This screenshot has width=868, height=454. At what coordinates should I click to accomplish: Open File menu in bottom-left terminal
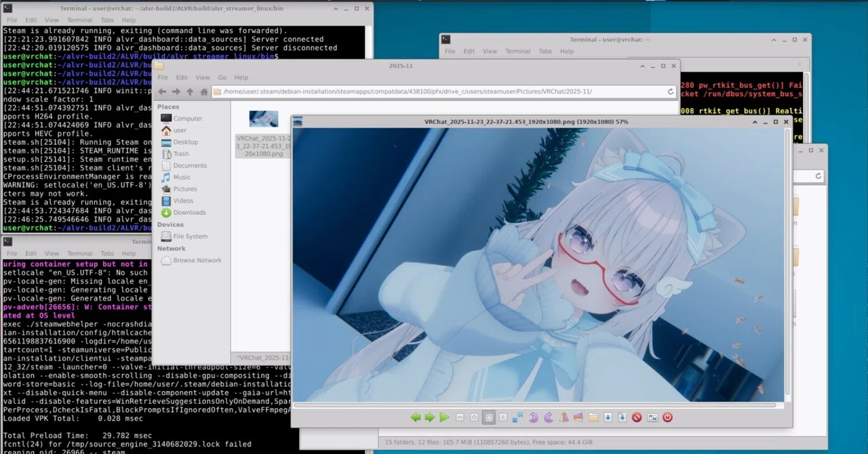point(12,253)
